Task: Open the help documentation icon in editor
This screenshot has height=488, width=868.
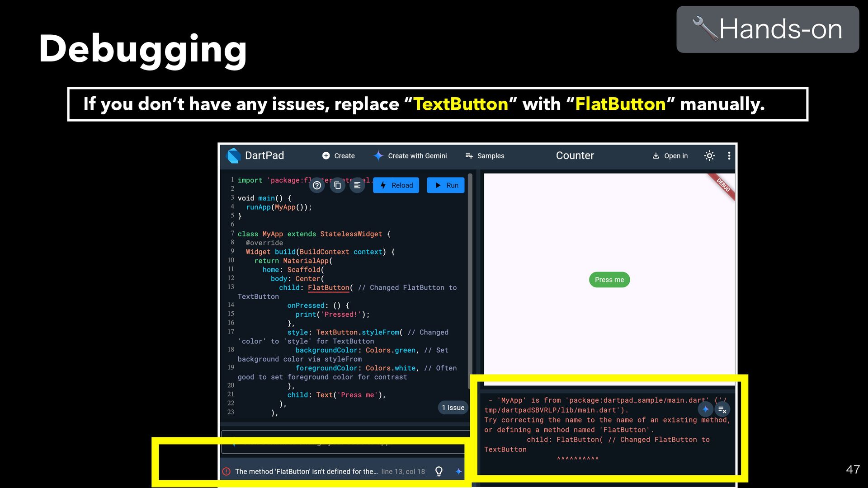Action: tap(317, 185)
